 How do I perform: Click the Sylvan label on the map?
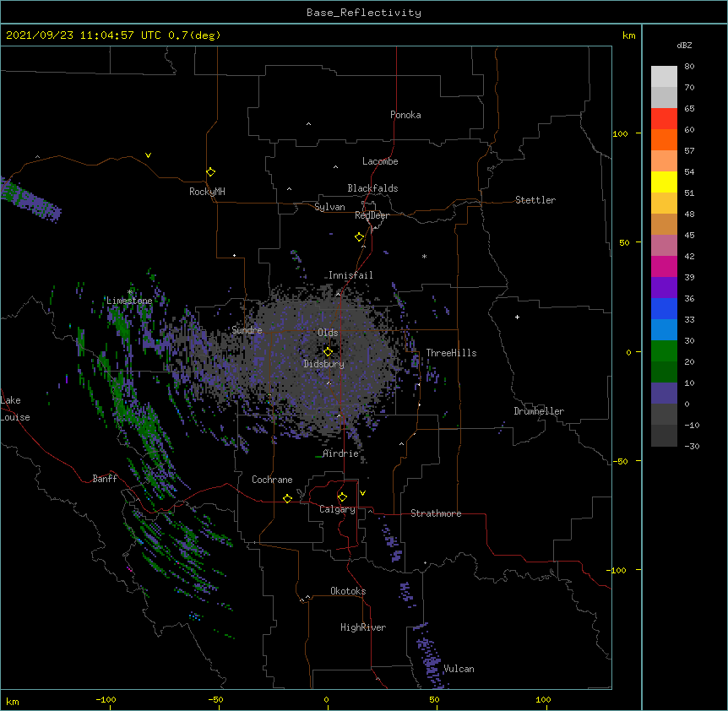[329, 207]
